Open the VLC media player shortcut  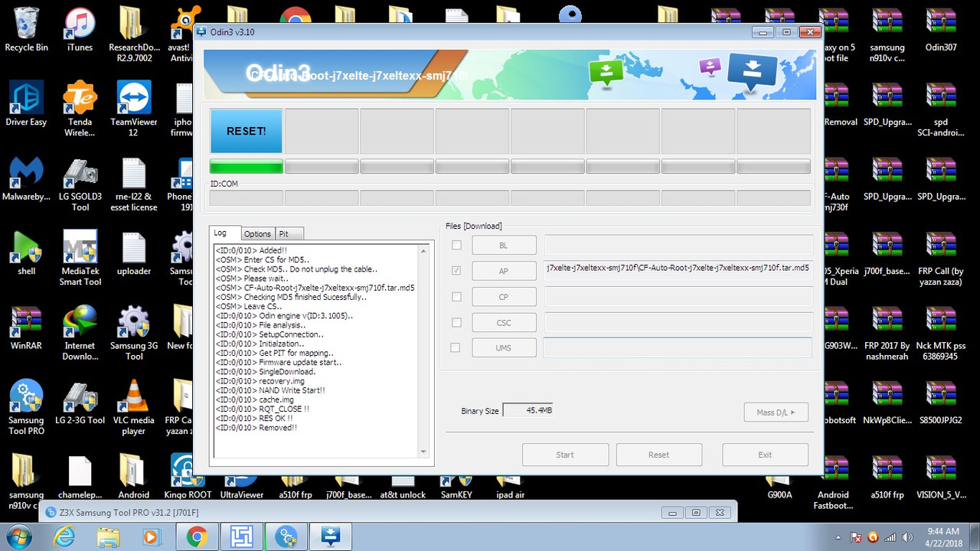click(x=133, y=407)
